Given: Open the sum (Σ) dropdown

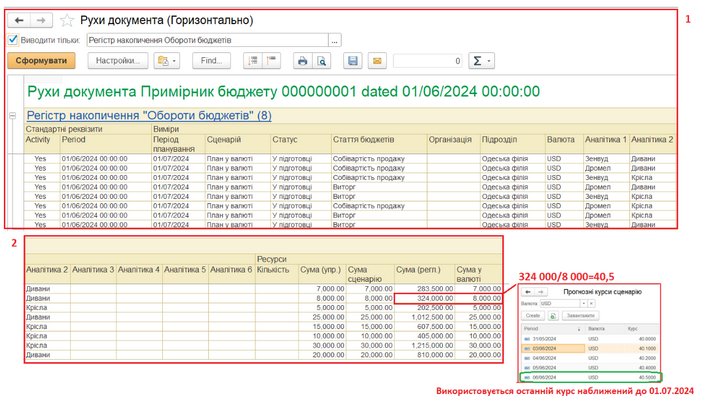Looking at the screenshot, I should 484,61.
